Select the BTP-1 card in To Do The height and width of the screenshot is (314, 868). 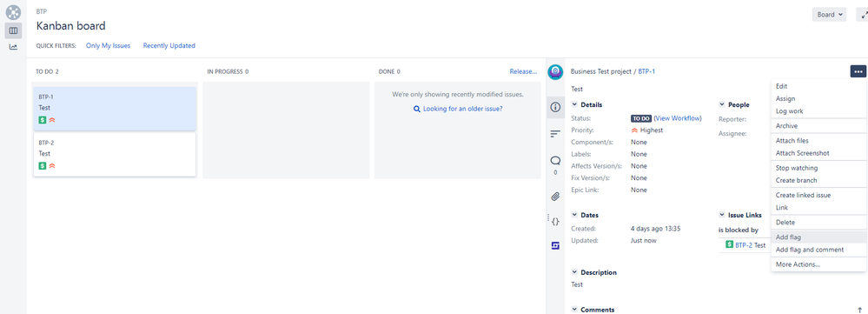coord(115,108)
